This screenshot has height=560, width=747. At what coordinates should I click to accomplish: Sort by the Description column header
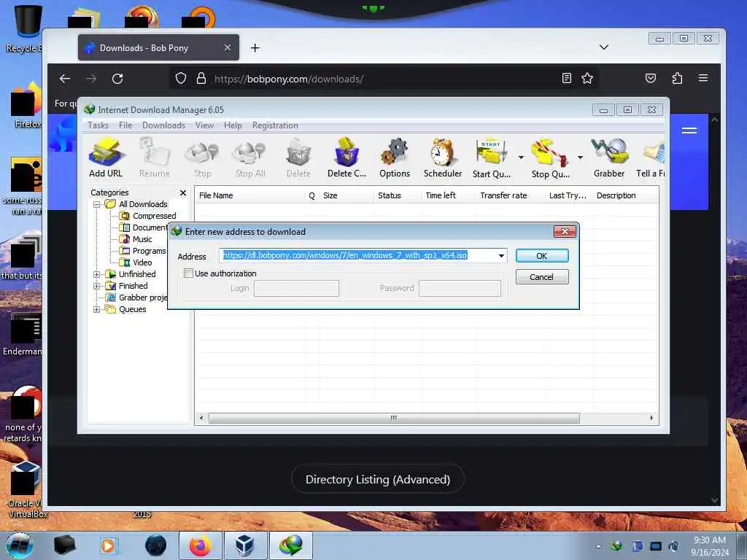click(x=625, y=195)
